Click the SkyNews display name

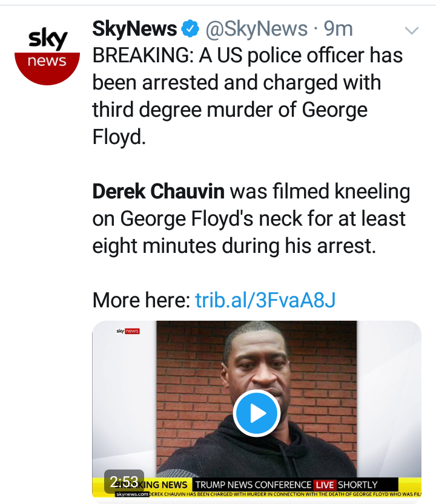click(134, 28)
